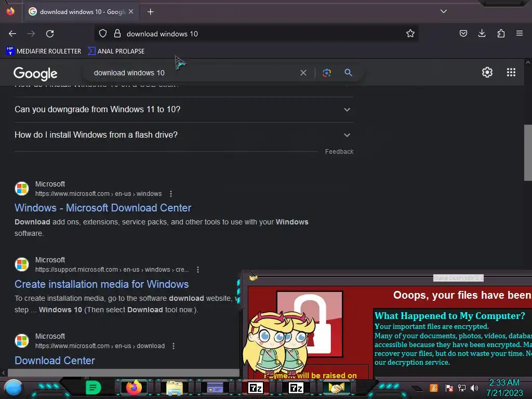Click the page horizontal scrollbar
Image resolution: width=532 pixels, height=399 pixels.
(x=123, y=373)
